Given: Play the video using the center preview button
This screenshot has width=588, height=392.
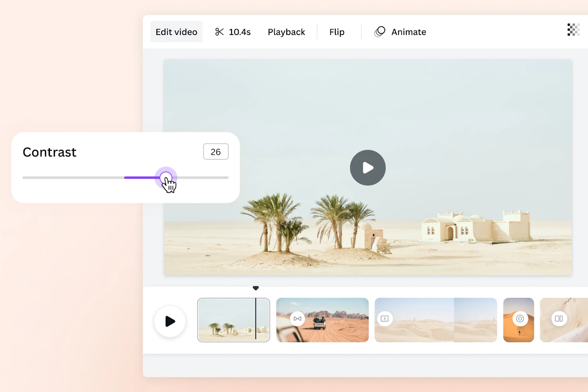Looking at the screenshot, I should [x=367, y=168].
